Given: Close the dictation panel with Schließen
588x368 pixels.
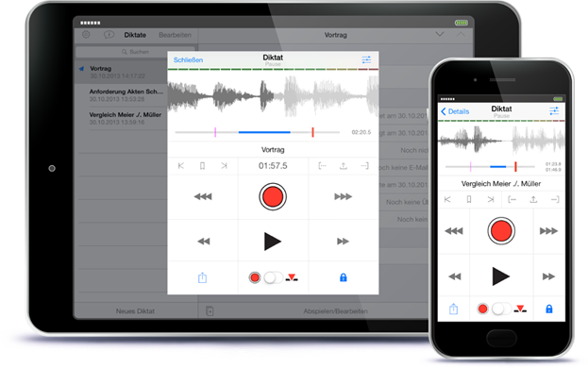Looking at the screenshot, I should pos(188,60).
